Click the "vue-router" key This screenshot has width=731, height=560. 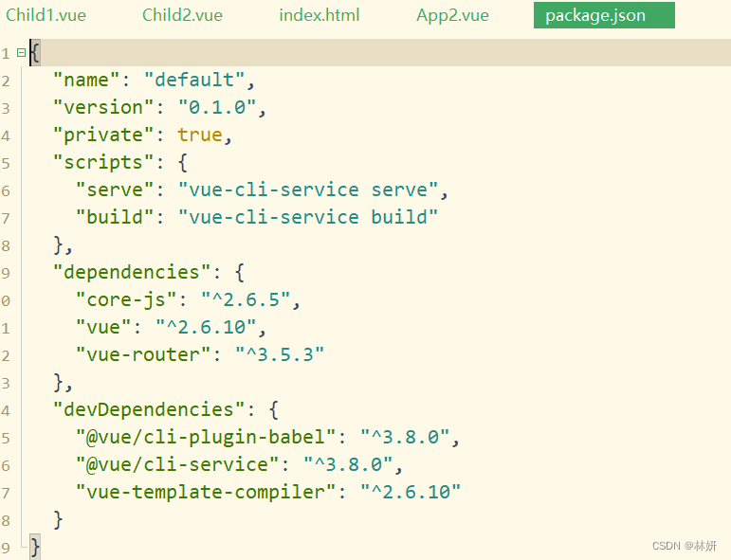143,355
